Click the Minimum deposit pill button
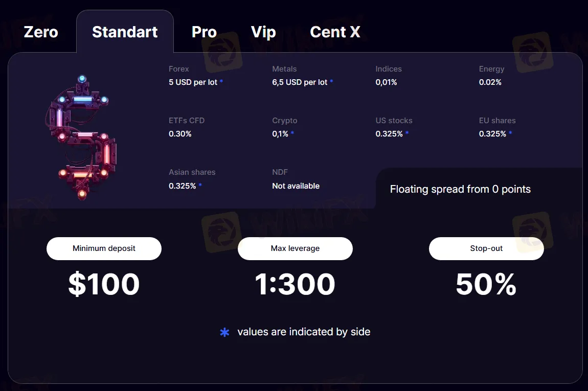The height and width of the screenshot is (391, 588). point(104,248)
